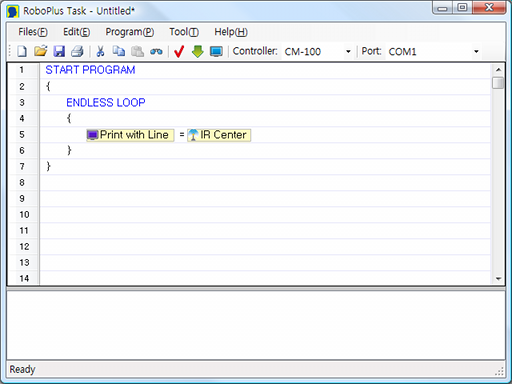
Task: Select the IR Center parameter block
Action: pyautogui.click(x=219, y=135)
